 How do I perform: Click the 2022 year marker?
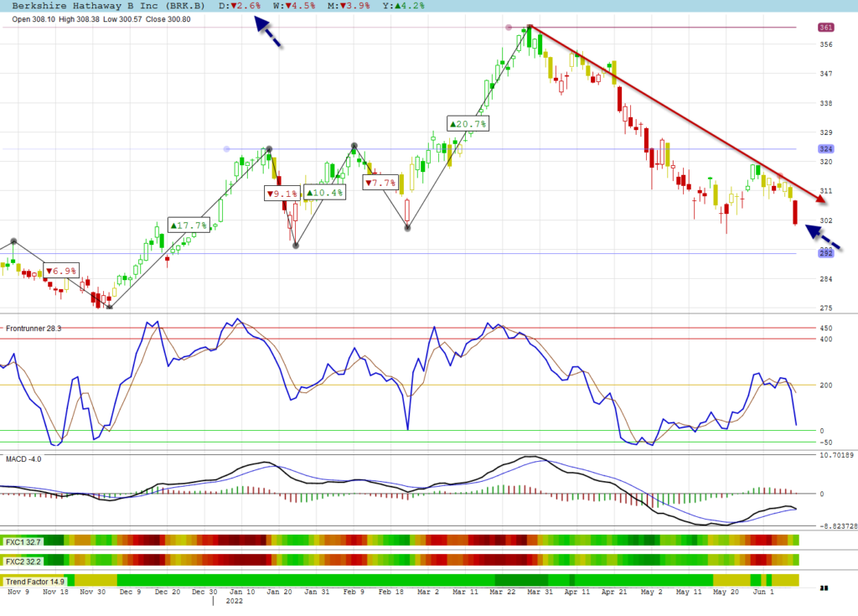click(235, 601)
